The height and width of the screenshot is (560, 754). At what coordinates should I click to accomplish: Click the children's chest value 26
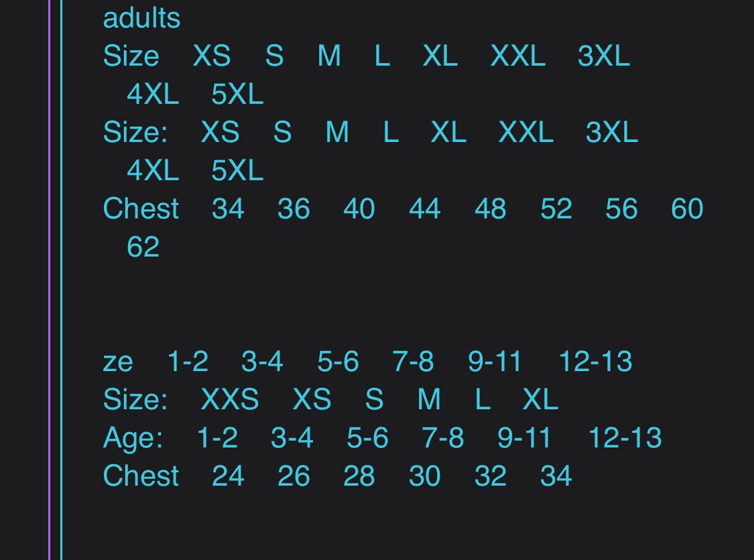pos(294,476)
